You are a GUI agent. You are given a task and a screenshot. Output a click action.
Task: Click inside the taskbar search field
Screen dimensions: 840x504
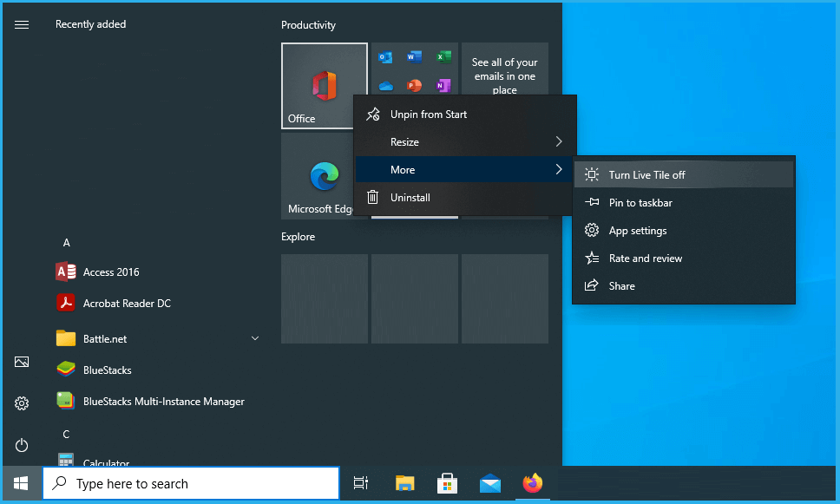(x=191, y=483)
